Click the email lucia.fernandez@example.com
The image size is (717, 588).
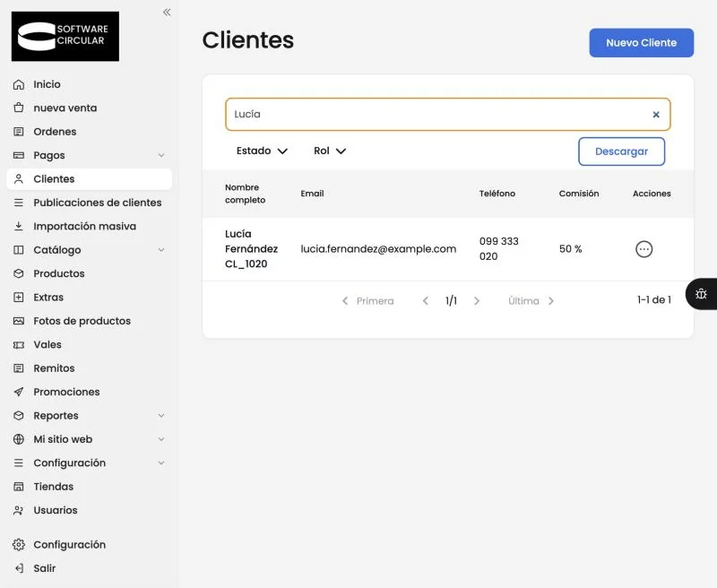tap(378, 249)
